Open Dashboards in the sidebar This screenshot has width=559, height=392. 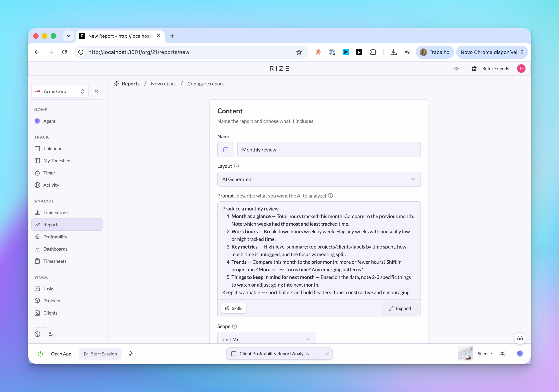[x=67, y=249]
